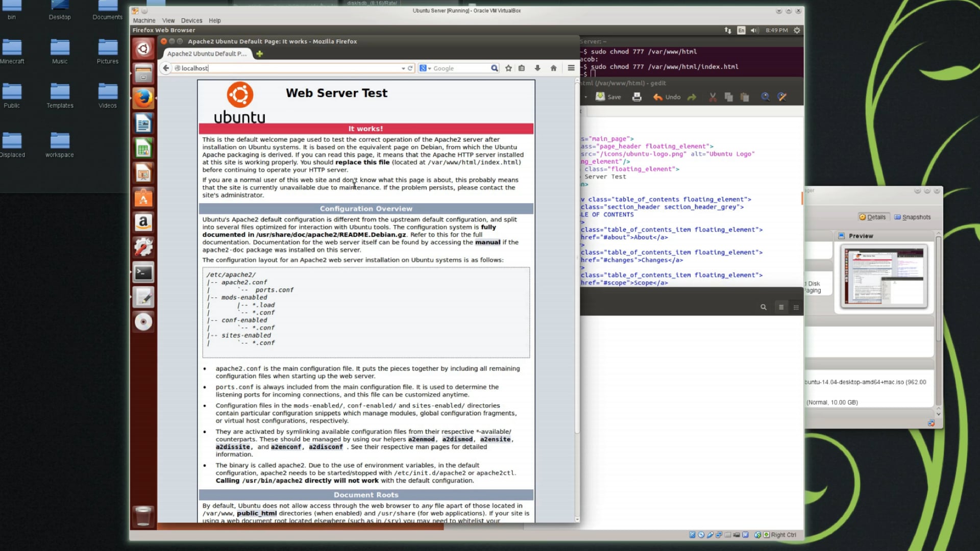Image resolution: width=980 pixels, height=551 pixels.
Task: Open the Trash in launcher
Action: coord(143,516)
